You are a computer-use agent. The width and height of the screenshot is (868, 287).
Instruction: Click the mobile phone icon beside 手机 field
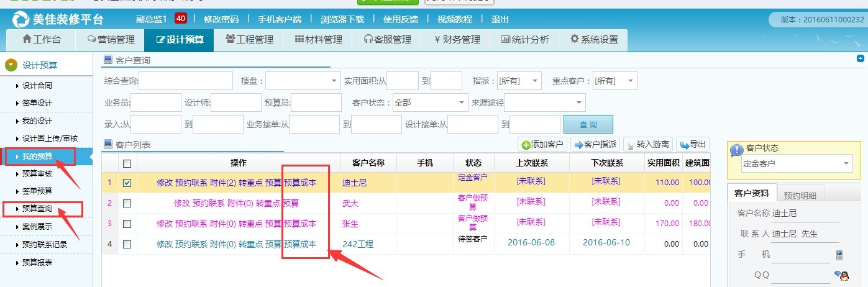(839, 255)
